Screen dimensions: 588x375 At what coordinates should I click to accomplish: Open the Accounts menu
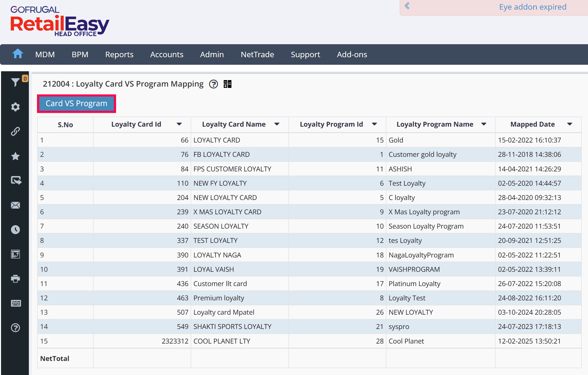(167, 55)
